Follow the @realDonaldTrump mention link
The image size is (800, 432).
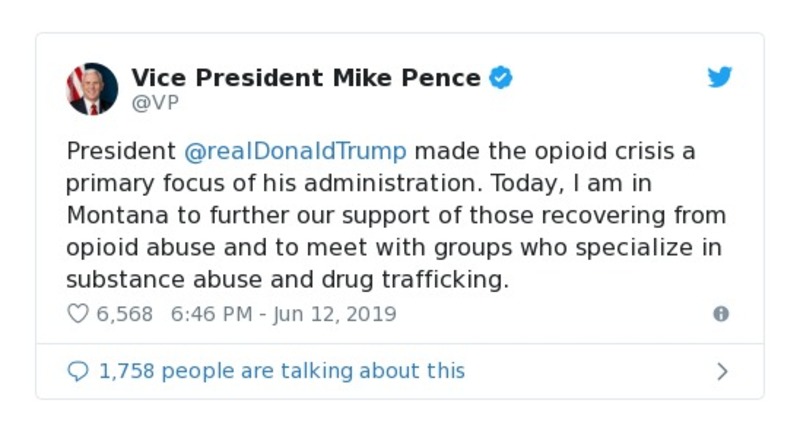tap(296, 151)
